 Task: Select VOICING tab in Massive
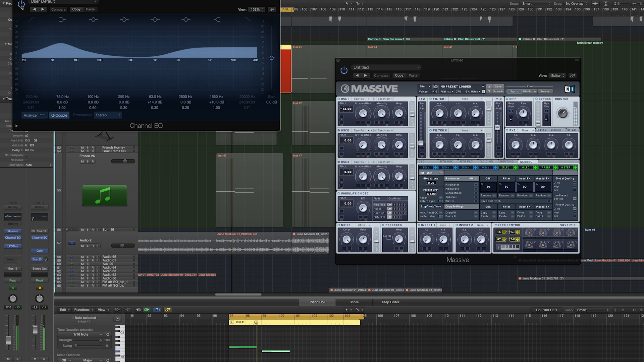click(486, 162)
